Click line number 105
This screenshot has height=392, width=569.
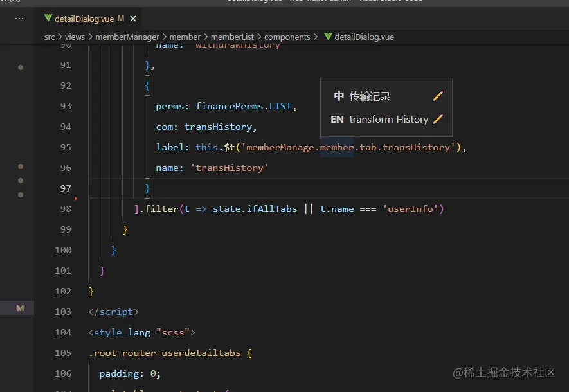click(63, 353)
